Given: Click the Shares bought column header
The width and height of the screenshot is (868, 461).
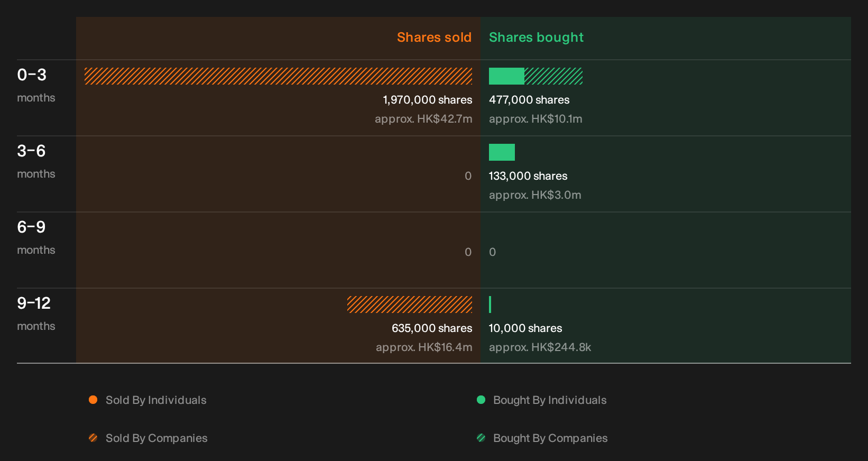Looking at the screenshot, I should 536,38.
